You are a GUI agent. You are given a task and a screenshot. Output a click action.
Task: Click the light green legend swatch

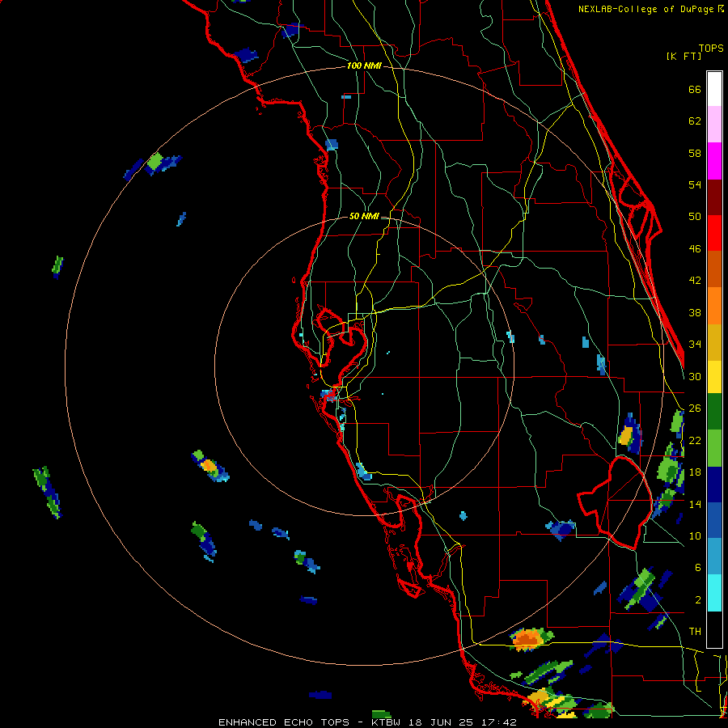714,447
